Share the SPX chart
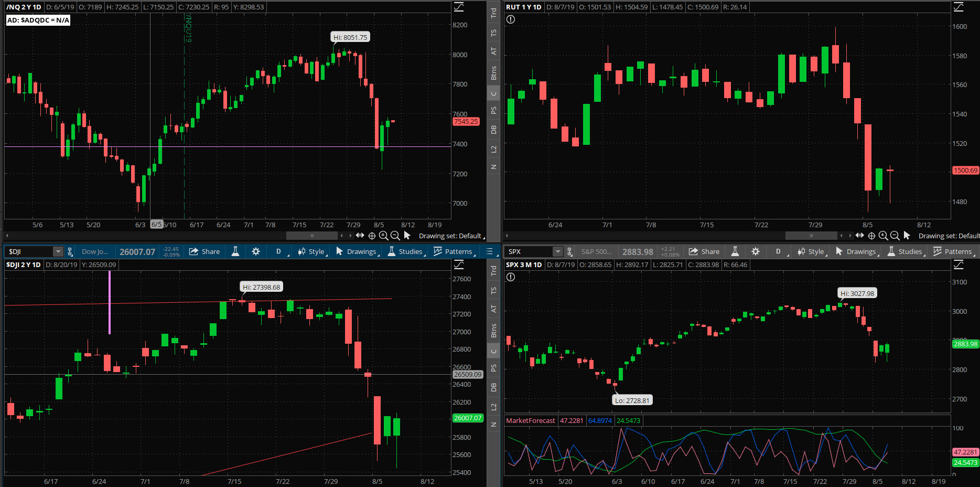 coord(704,252)
